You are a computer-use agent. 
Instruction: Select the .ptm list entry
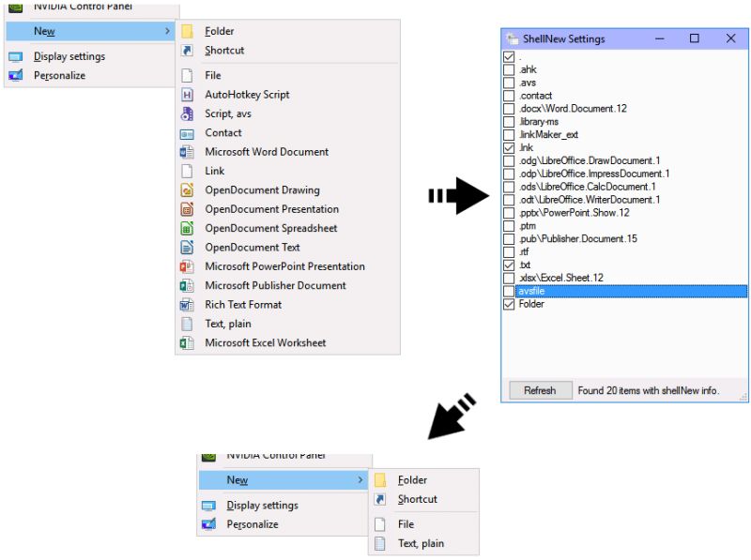coord(528,226)
